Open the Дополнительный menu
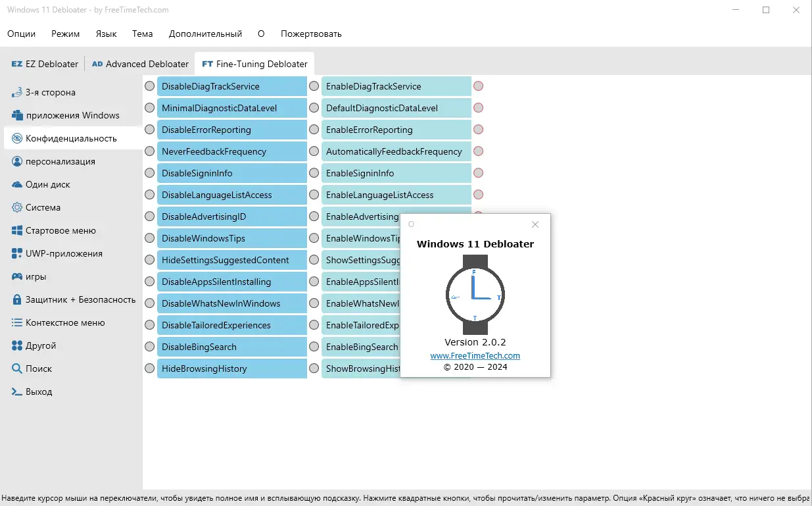812x506 pixels. point(205,34)
